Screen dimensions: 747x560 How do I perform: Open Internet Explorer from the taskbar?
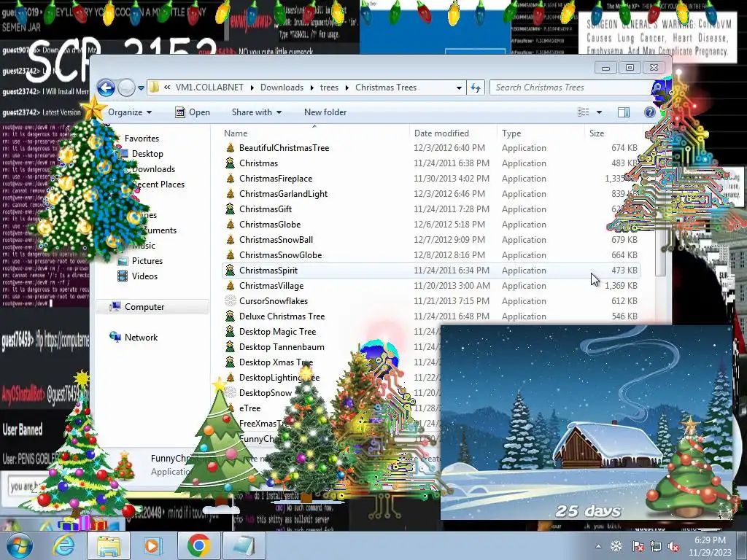[x=64, y=545]
